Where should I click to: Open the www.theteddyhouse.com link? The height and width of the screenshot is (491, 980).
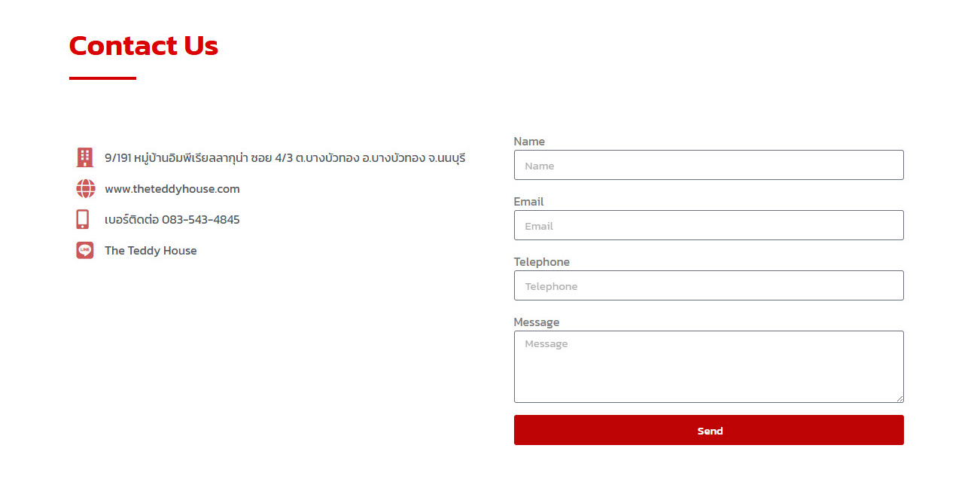[x=172, y=189]
